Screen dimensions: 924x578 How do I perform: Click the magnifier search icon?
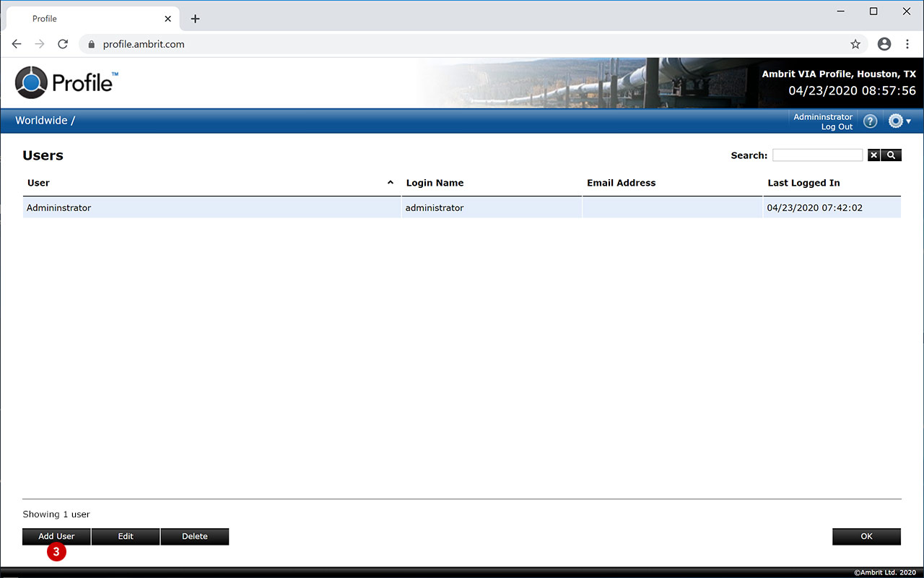click(892, 155)
